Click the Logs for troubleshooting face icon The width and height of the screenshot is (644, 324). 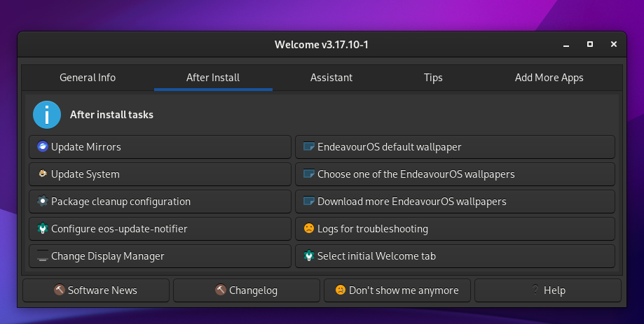[308, 229]
